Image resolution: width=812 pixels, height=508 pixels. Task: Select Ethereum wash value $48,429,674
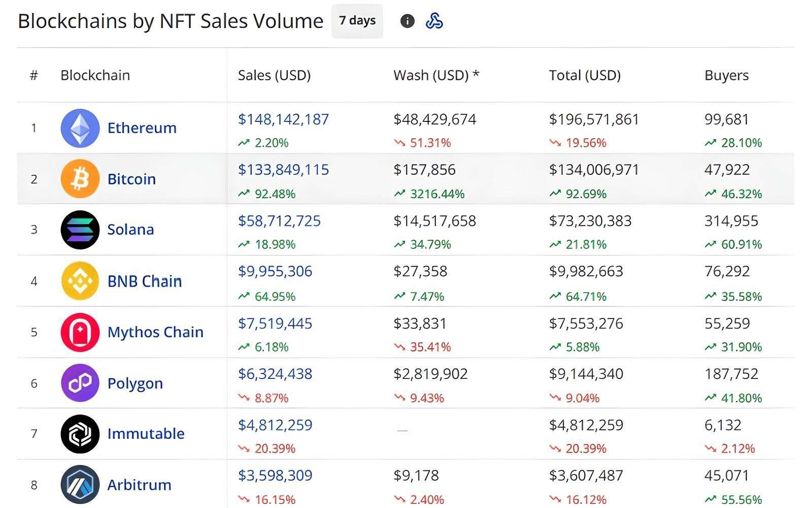click(435, 119)
